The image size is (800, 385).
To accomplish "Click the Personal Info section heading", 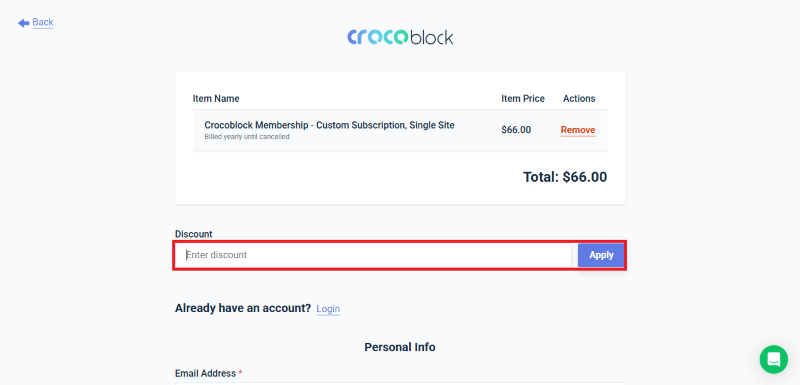I will (x=400, y=347).
